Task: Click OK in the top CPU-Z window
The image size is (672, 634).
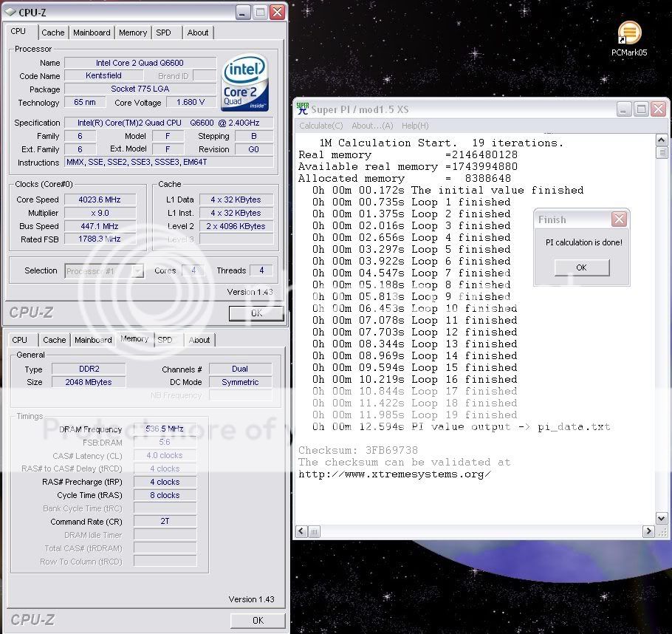Action: [256, 313]
